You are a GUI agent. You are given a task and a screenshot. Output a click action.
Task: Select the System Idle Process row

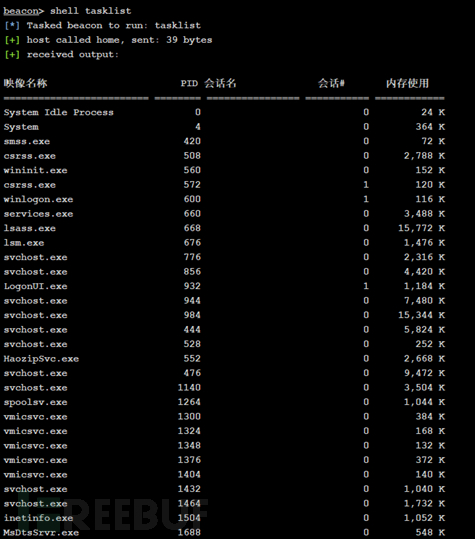[x=224, y=112]
